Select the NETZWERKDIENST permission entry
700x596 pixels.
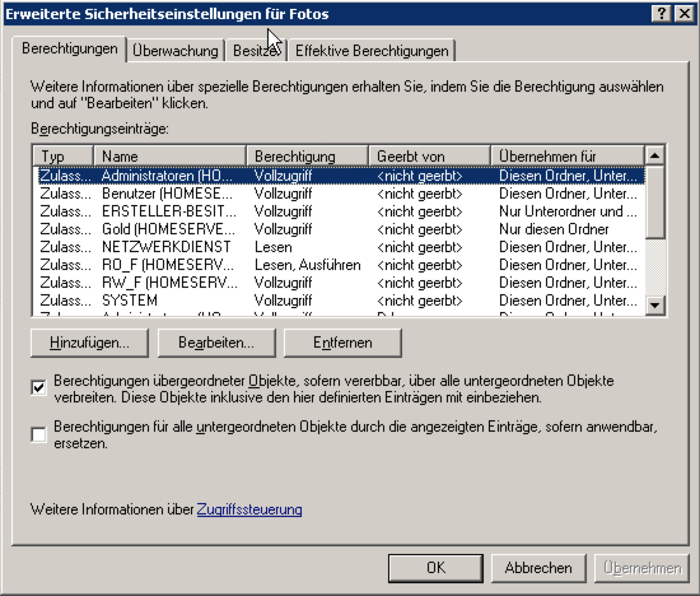click(167, 246)
